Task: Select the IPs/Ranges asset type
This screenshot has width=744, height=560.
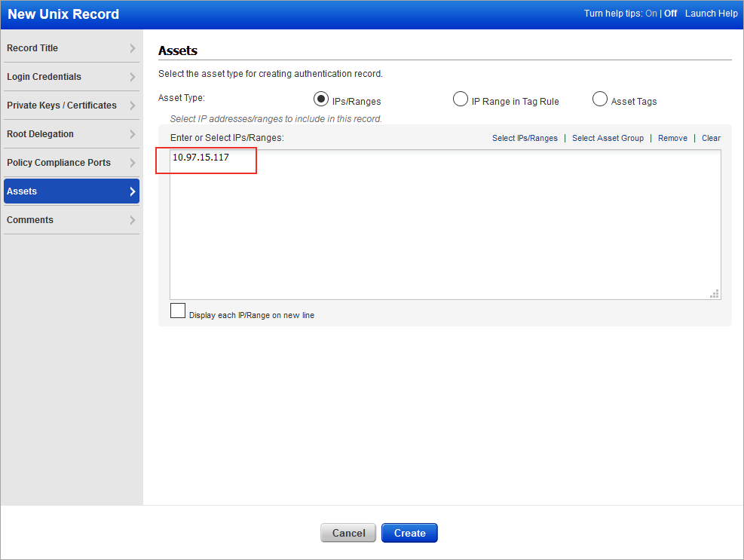Action: pyautogui.click(x=321, y=99)
